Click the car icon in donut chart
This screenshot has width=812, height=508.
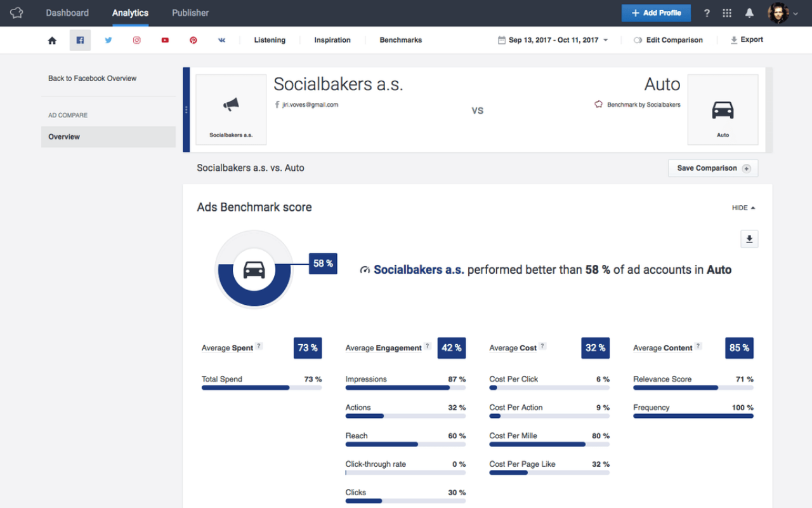click(254, 270)
